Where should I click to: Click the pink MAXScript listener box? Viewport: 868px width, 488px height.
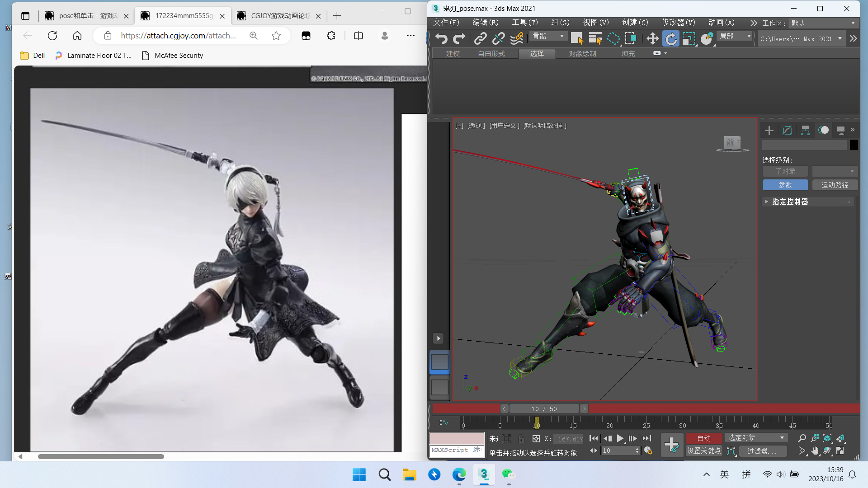(x=457, y=439)
